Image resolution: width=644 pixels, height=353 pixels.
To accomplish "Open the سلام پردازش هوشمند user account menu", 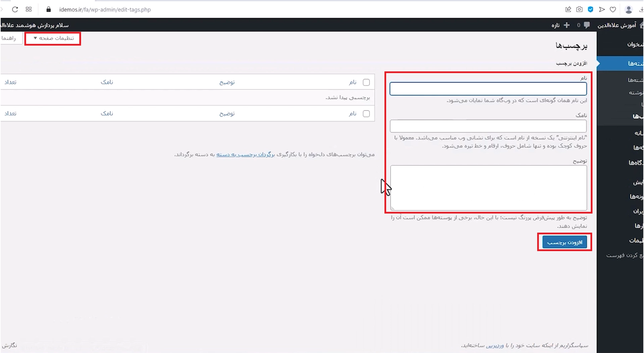I will point(35,25).
